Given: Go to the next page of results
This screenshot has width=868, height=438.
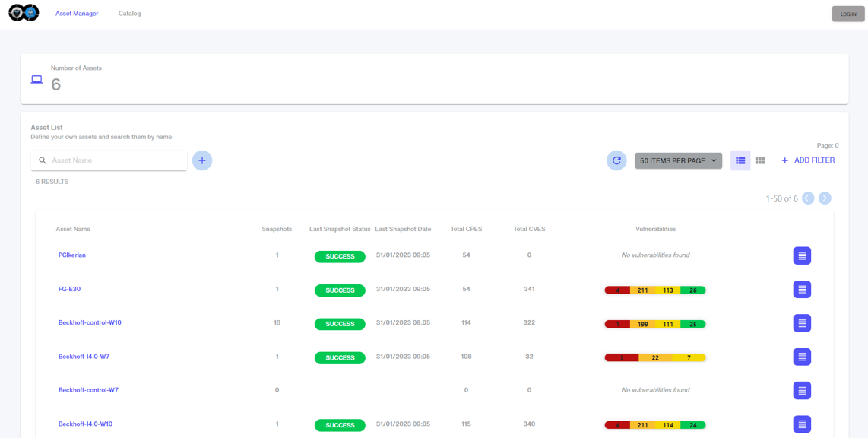Looking at the screenshot, I should [x=825, y=198].
